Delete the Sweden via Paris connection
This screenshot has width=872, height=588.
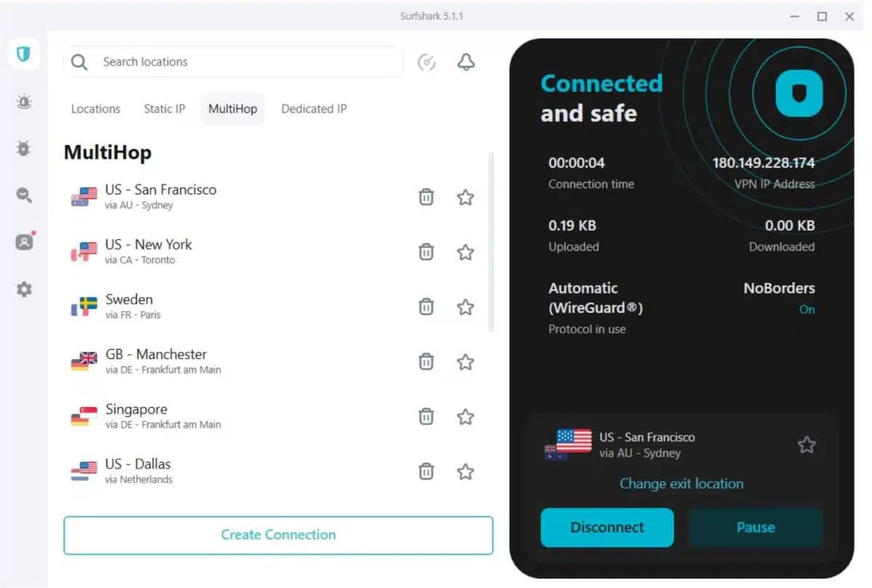pyautogui.click(x=427, y=307)
